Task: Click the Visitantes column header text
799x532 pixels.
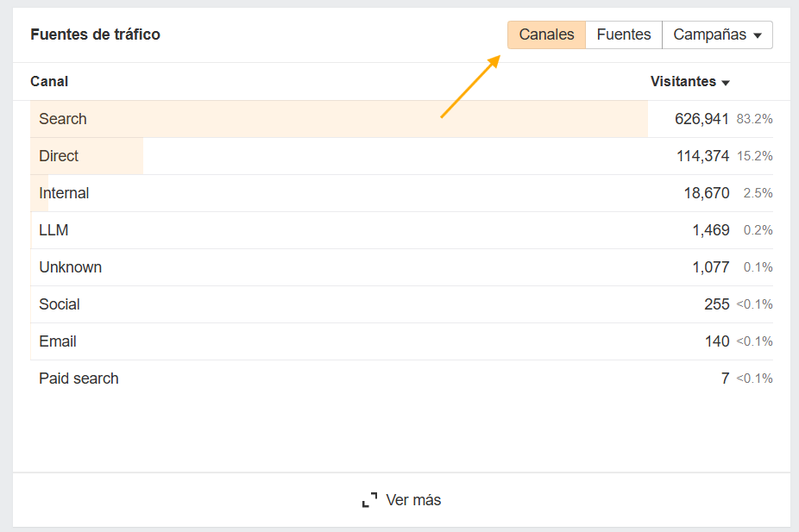Action: tap(683, 82)
